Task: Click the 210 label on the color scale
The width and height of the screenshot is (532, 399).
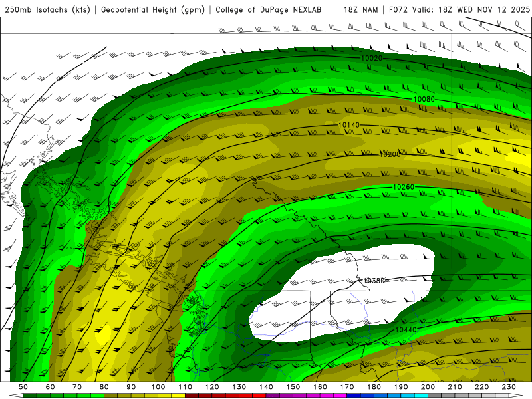Action: pos(456,387)
